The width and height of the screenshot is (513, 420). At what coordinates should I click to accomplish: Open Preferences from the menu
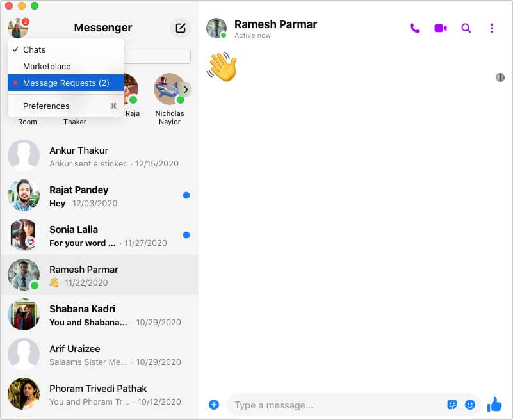pyautogui.click(x=66, y=106)
